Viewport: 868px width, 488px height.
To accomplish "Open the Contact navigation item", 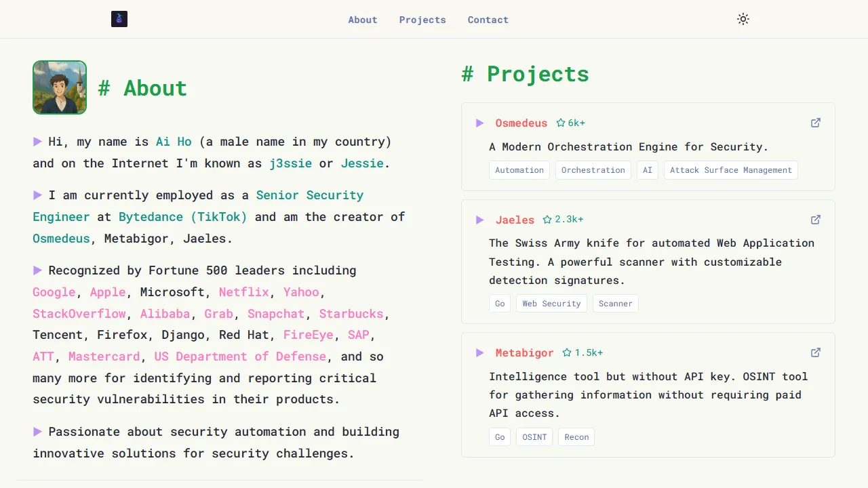I will [x=488, y=20].
